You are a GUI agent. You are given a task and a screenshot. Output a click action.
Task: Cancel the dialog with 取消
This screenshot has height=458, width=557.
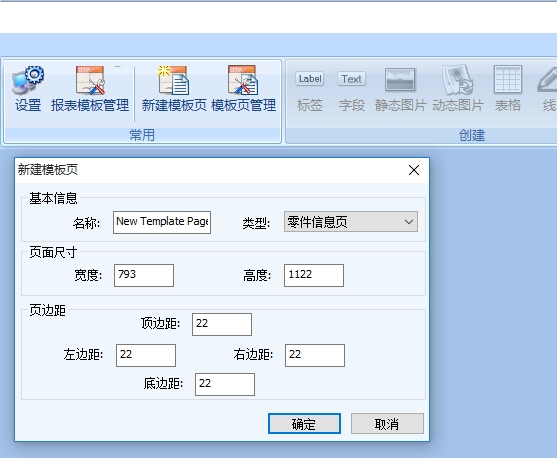387,424
